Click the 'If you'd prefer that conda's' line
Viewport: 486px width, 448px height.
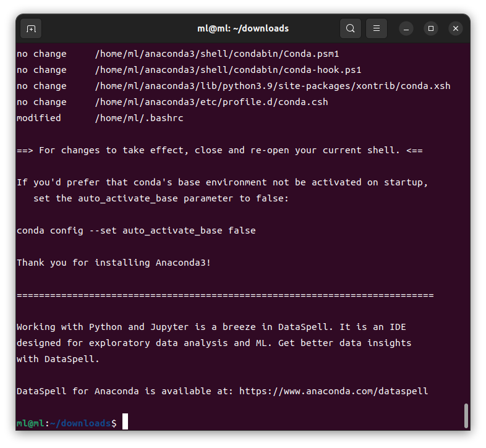(222, 182)
